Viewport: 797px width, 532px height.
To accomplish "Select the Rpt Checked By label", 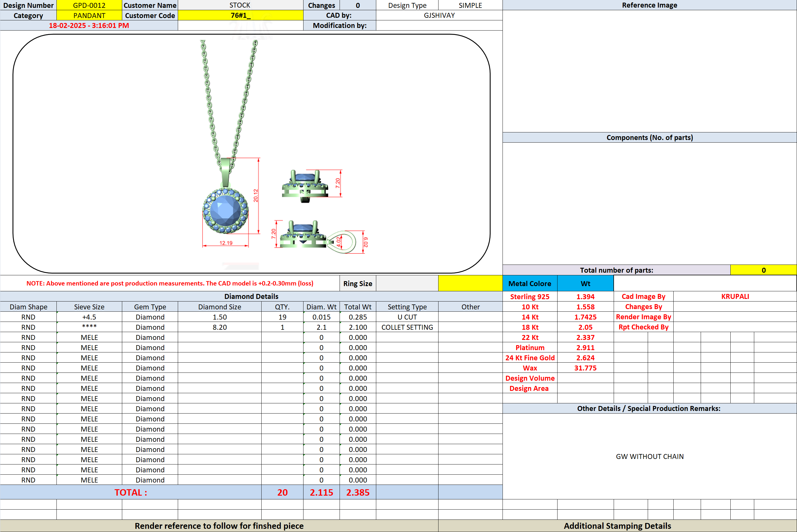I will pyautogui.click(x=643, y=327).
